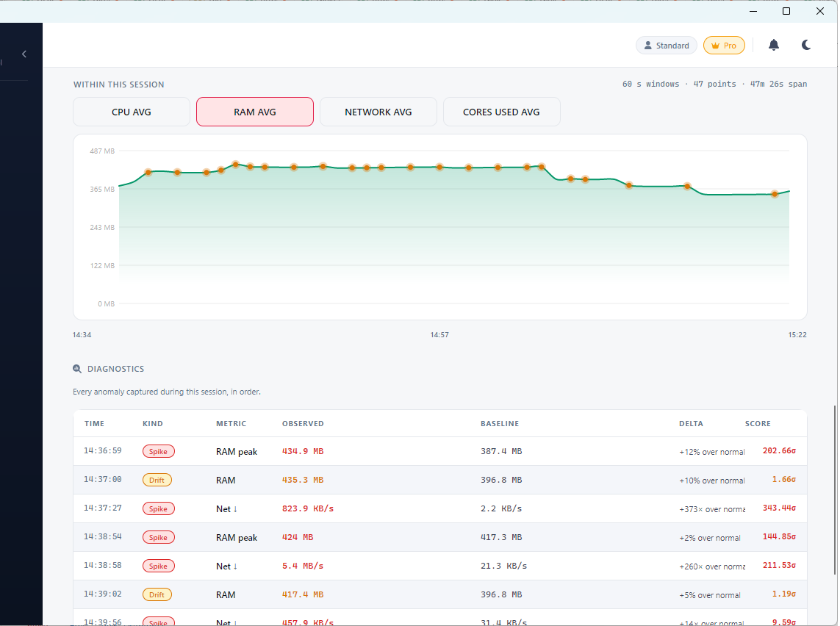Click timestamp 14:38:58
Image resolution: width=840 pixels, height=626 pixels.
[103, 566]
